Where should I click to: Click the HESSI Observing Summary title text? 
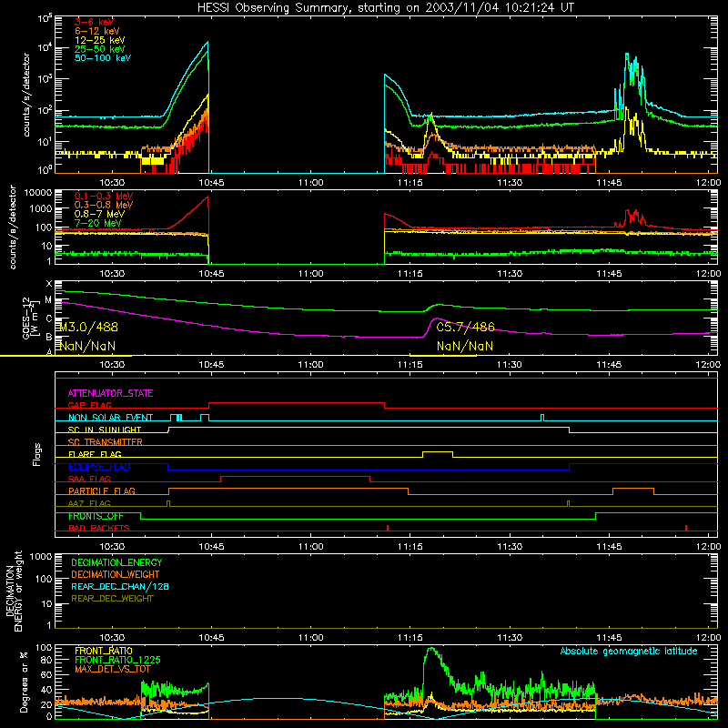(x=385, y=8)
